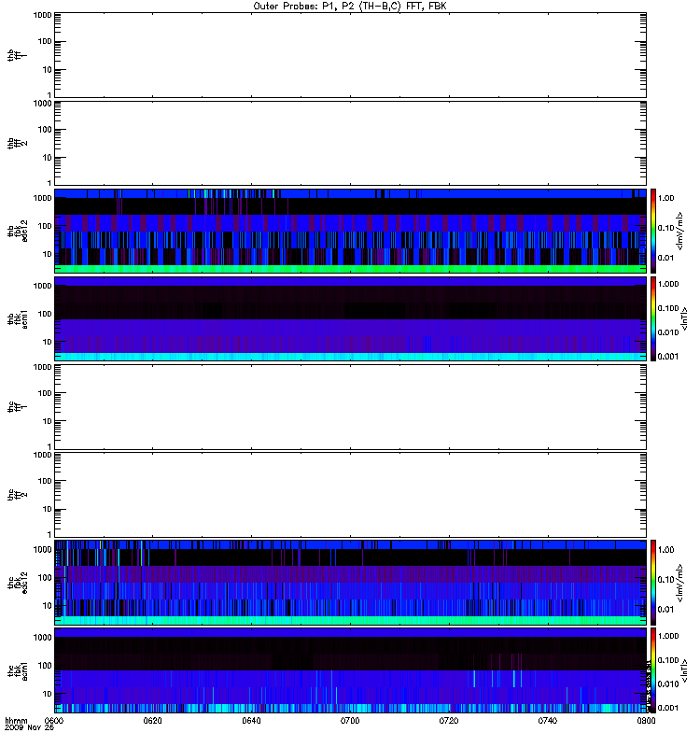Click the 'thc fff 1' y-axis title
Image resolution: width=700 pixels, height=747 pixels.
coord(17,407)
